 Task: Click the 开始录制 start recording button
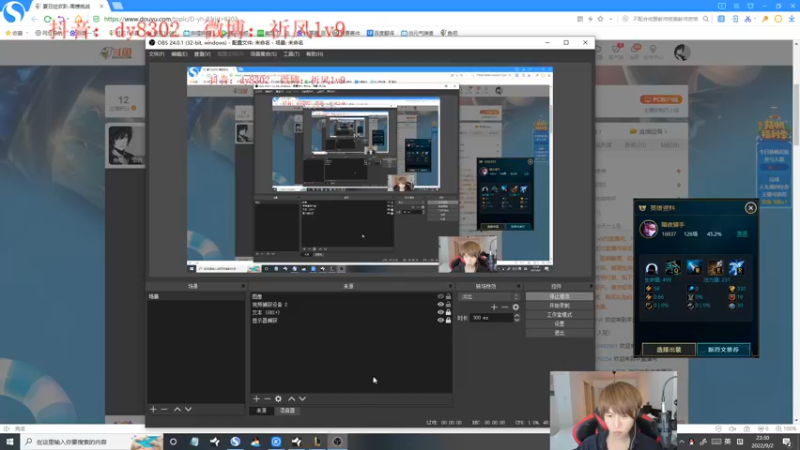[x=559, y=306]
